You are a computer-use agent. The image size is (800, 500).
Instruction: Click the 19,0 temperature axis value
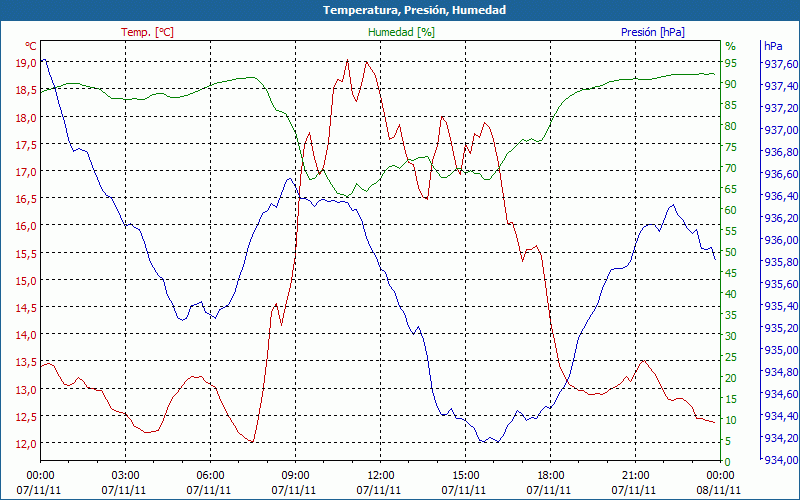pos(27,63)
